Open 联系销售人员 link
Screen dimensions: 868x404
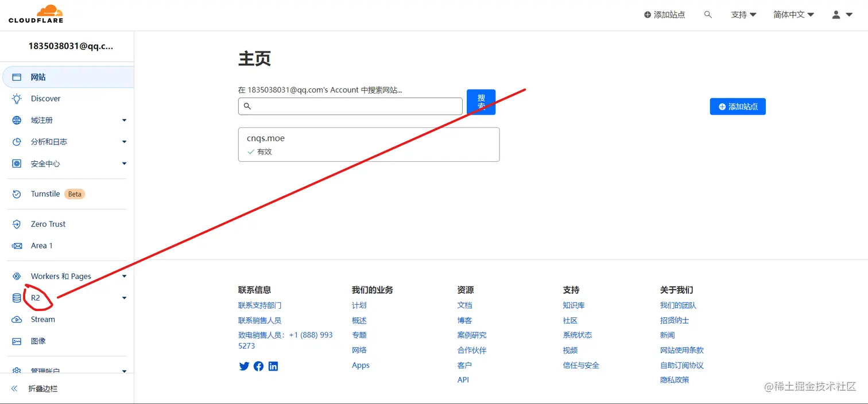pos(260,320)
